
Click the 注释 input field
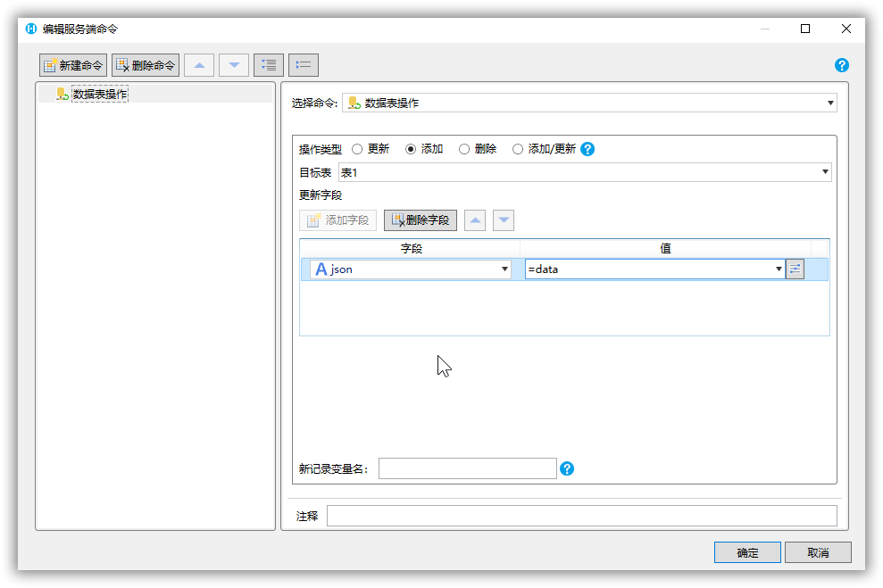[582, 516]
